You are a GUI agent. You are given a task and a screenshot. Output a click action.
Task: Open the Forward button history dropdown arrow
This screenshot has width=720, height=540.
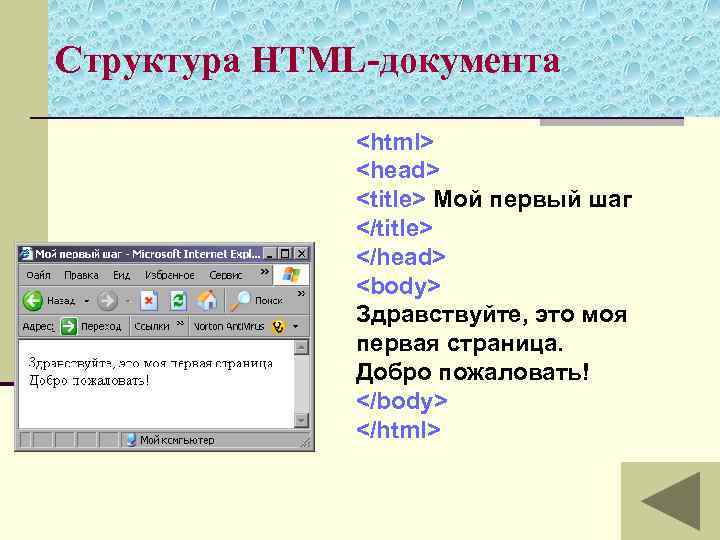tap(128, 301)
